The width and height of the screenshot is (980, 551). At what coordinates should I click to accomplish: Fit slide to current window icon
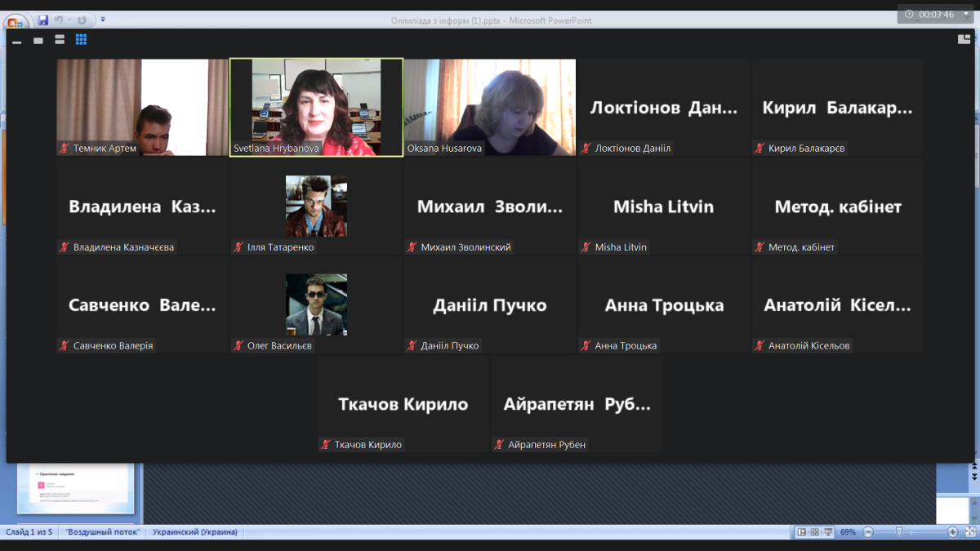pos(970,532)
